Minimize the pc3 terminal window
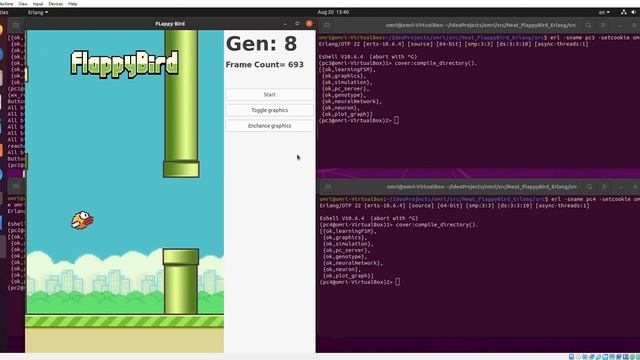This screenshot has height=360, width=640. [620, 25]
